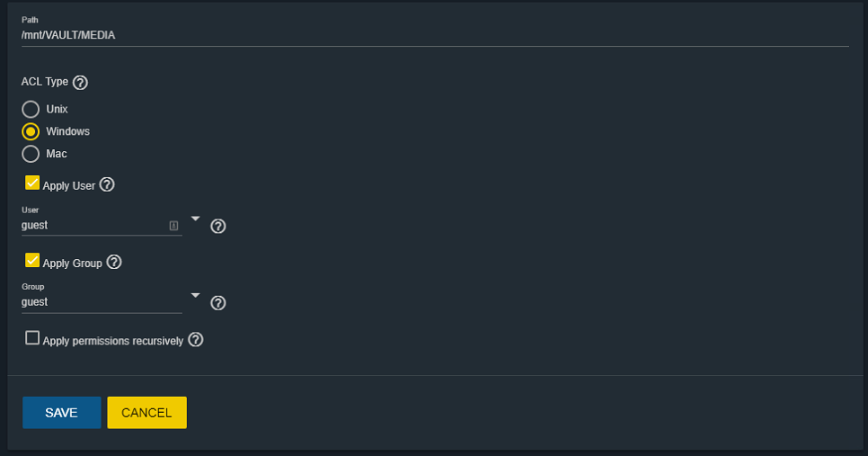
Task: Enable Apply permissions recursively
Action: pos(32,338)
